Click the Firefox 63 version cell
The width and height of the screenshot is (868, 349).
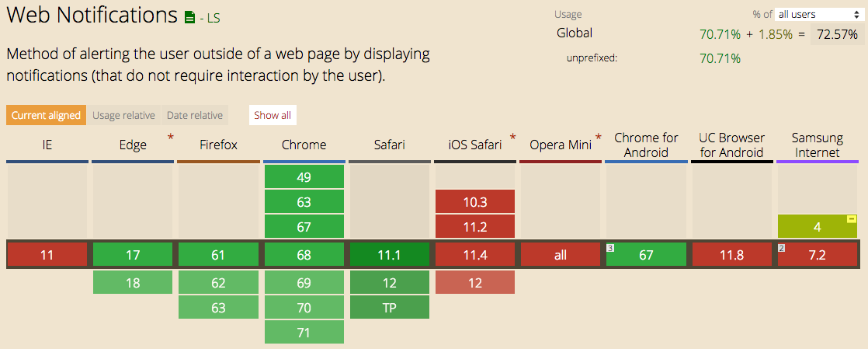pos(219,308)
